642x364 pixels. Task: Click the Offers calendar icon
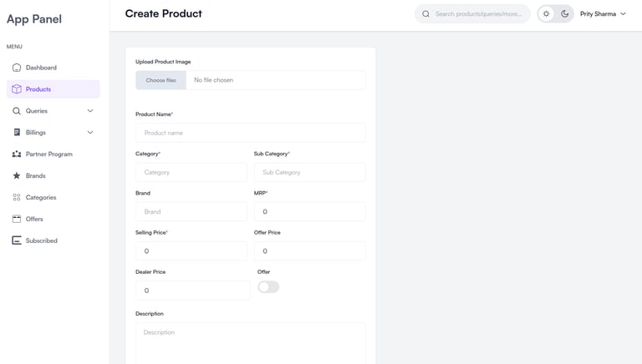point(17,220)
